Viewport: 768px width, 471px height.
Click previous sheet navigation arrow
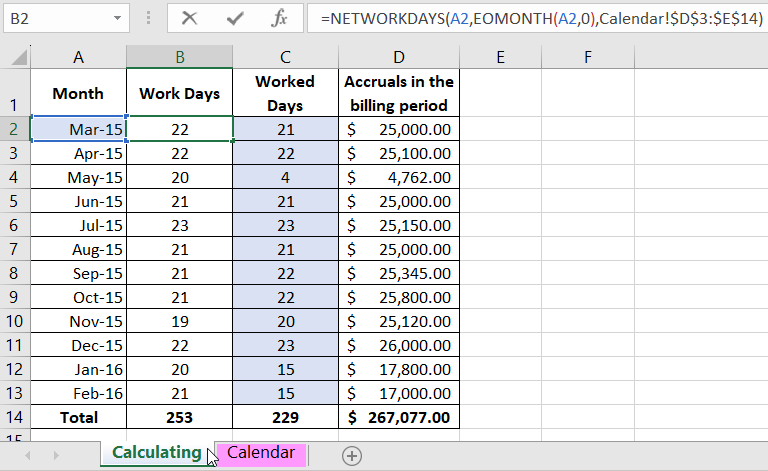click(28, 456)
